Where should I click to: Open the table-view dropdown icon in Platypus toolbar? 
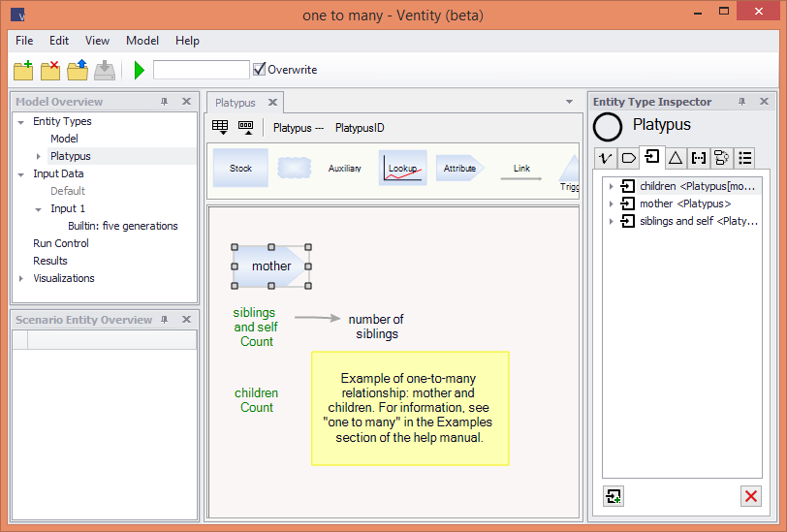[x=220, y=128]
